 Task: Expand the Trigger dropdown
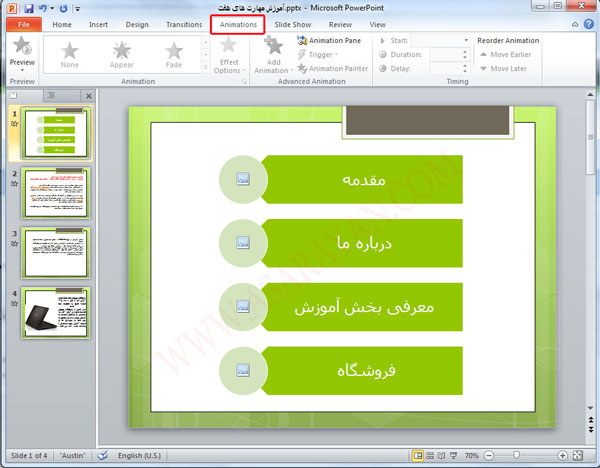[320, 55]
